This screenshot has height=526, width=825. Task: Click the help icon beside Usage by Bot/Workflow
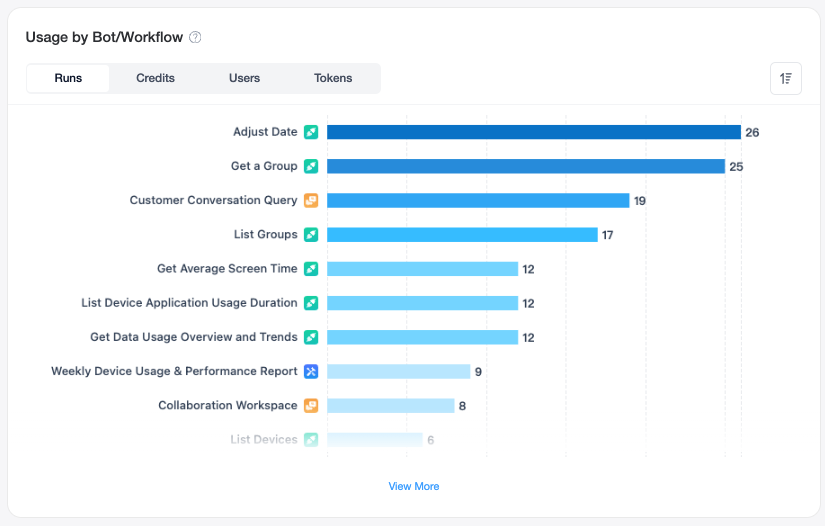pos(195,37)
